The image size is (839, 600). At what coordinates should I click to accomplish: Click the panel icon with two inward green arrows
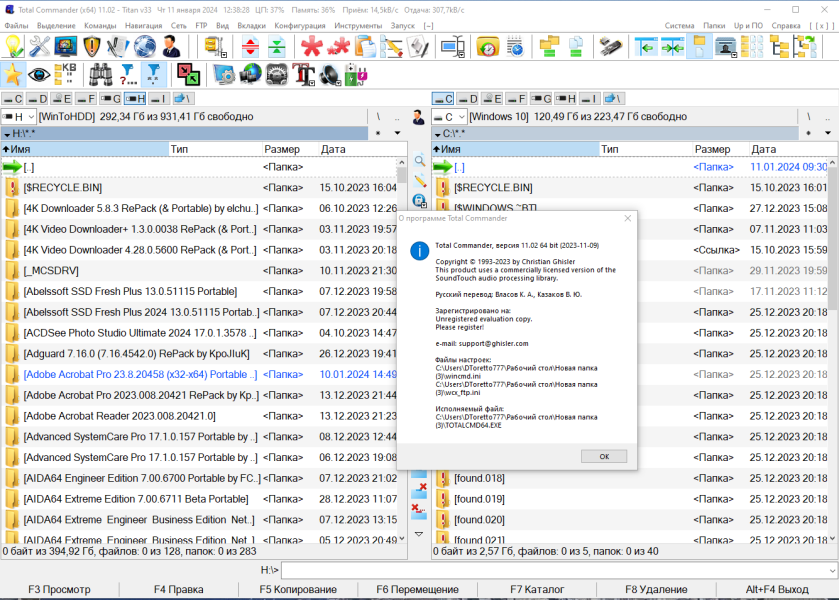672,47
